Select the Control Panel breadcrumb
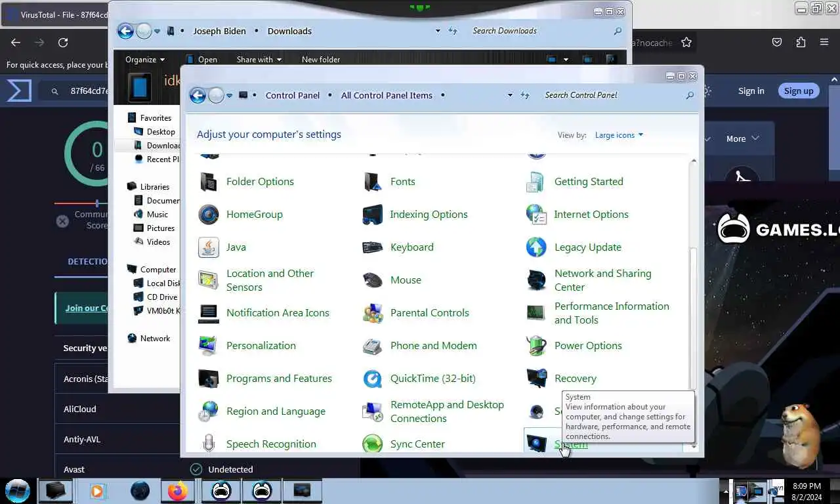Image resolution: width=840 pixels, height=504 pixels. coord(293,95)
